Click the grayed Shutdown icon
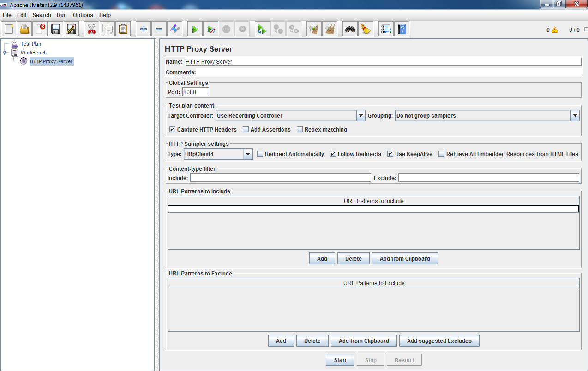Screen dimensions: 588x371 point(242,30)
